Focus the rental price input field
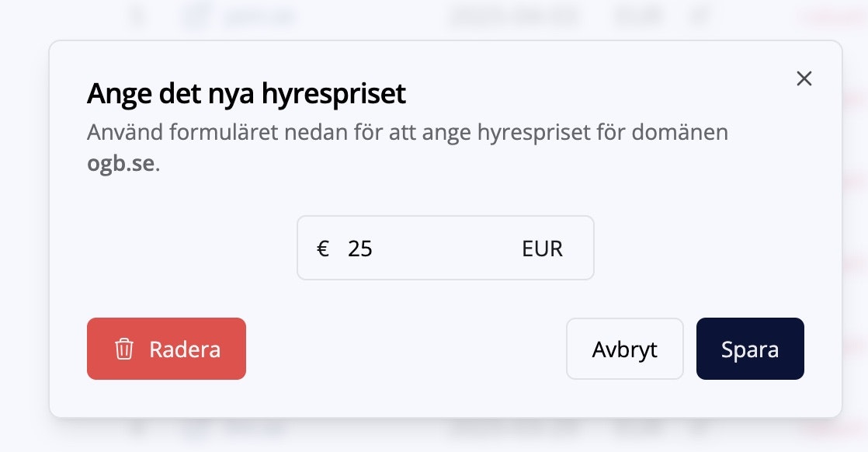Image resolution: width=868 pixels, height=452 pixels. 435,248
